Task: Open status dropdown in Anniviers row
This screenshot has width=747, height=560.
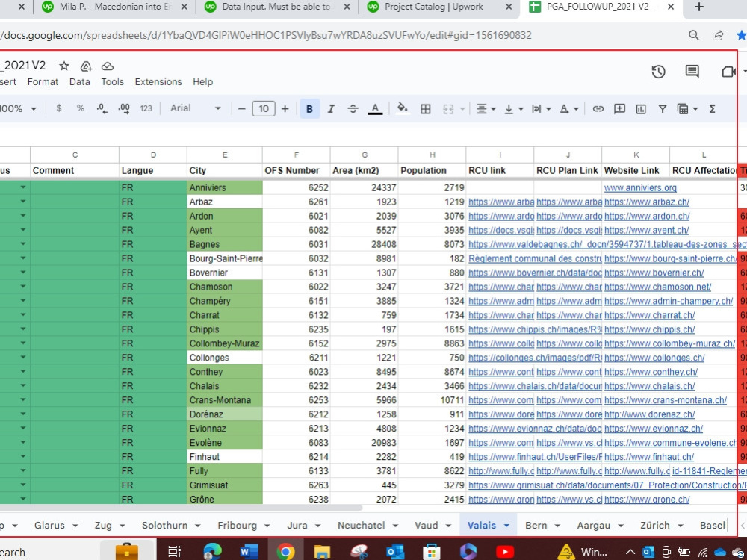Action: point(23,187)
